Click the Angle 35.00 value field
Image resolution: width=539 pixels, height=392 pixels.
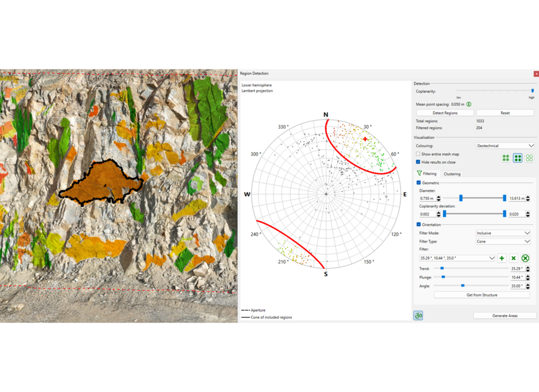click(x=517, y=286)
